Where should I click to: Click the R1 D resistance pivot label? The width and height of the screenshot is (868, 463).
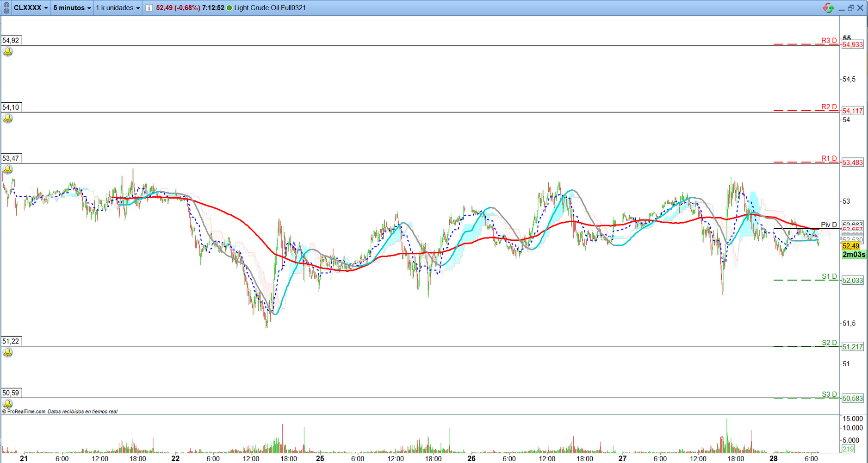click(x=829, y=158)
